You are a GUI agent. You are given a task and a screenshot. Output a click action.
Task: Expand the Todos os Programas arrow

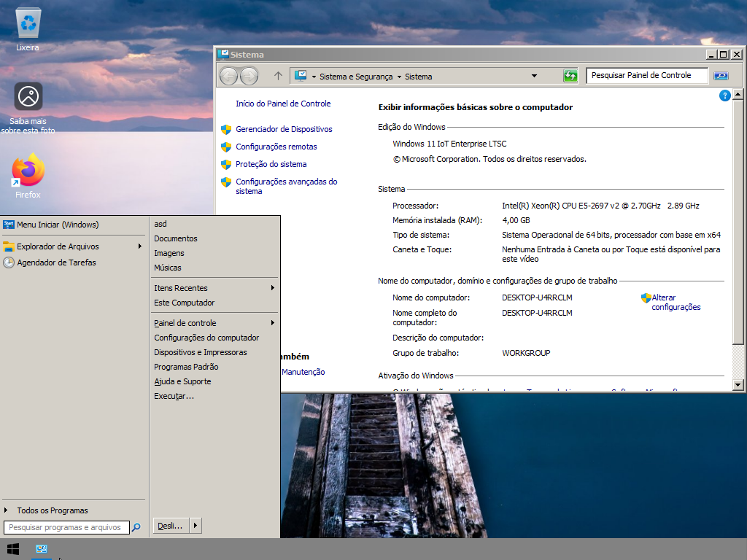pyautogui.click(x=6, y=510)
